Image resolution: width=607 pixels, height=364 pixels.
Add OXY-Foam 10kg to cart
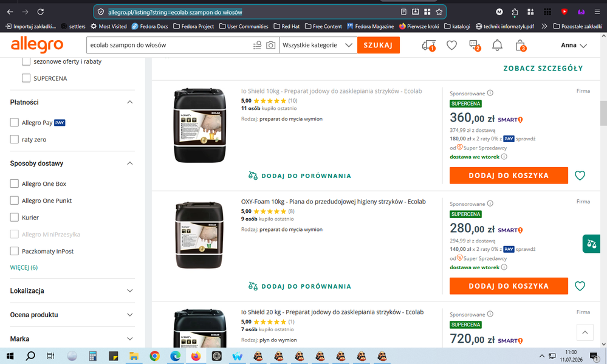(509, 286)
